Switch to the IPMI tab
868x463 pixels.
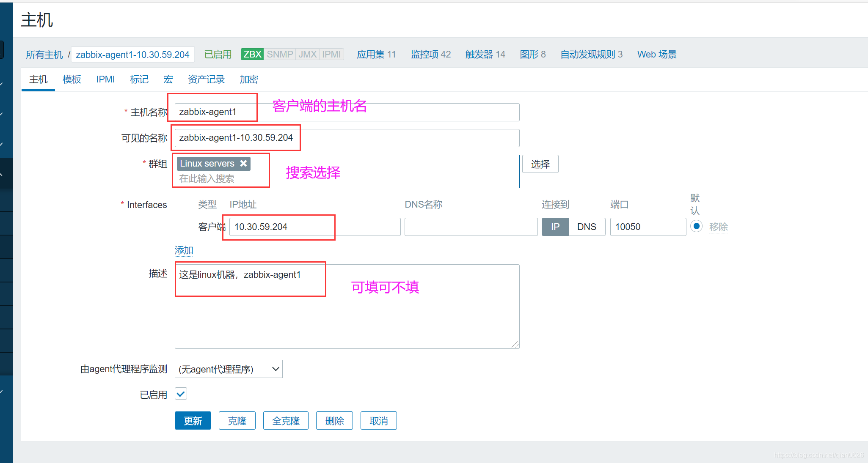pos(105,79)
